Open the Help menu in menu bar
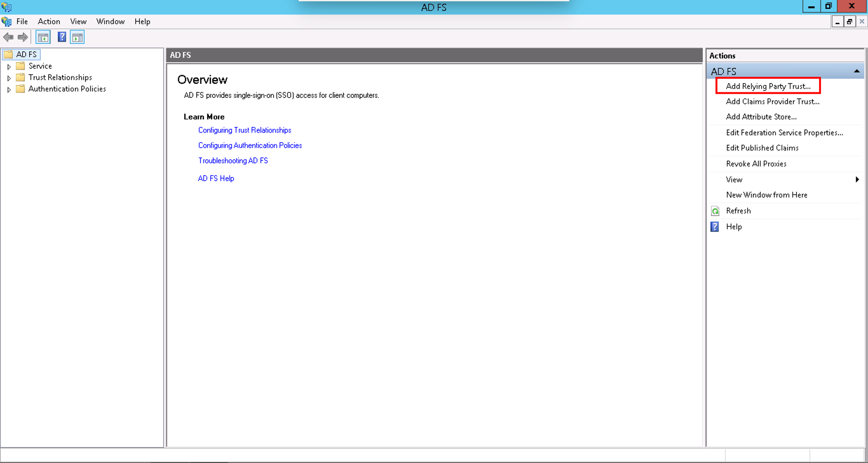Viewport: 868px width, 463px height. [142, 21]
